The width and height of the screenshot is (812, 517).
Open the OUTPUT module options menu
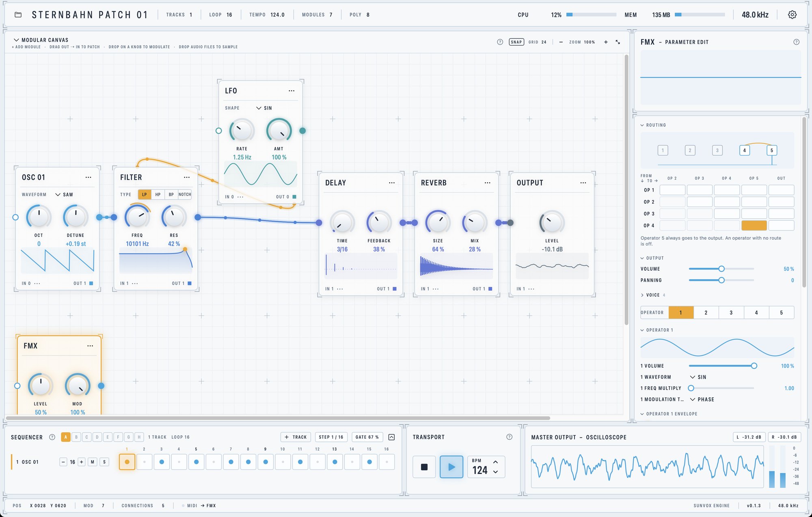pos(583,183)
